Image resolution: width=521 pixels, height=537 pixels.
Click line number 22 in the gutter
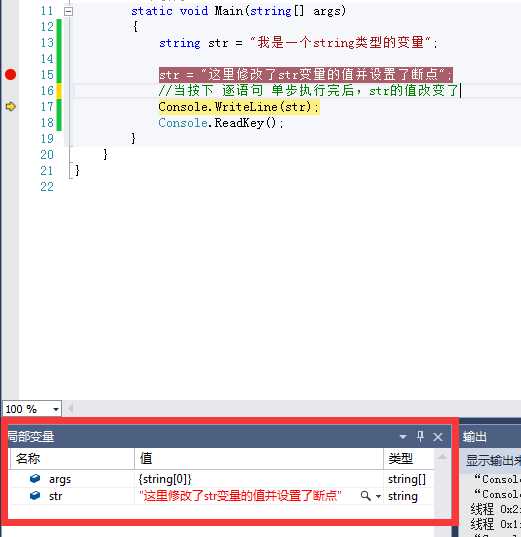point(47,187)
